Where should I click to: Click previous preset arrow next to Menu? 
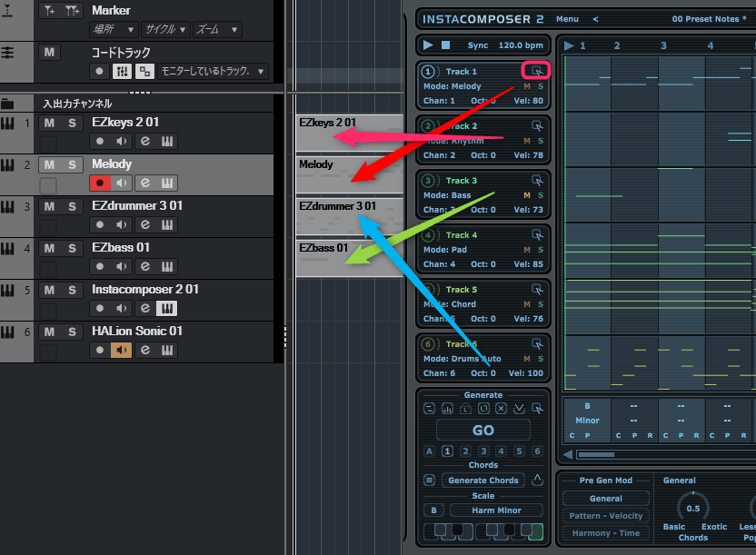(x=595, y=19)
